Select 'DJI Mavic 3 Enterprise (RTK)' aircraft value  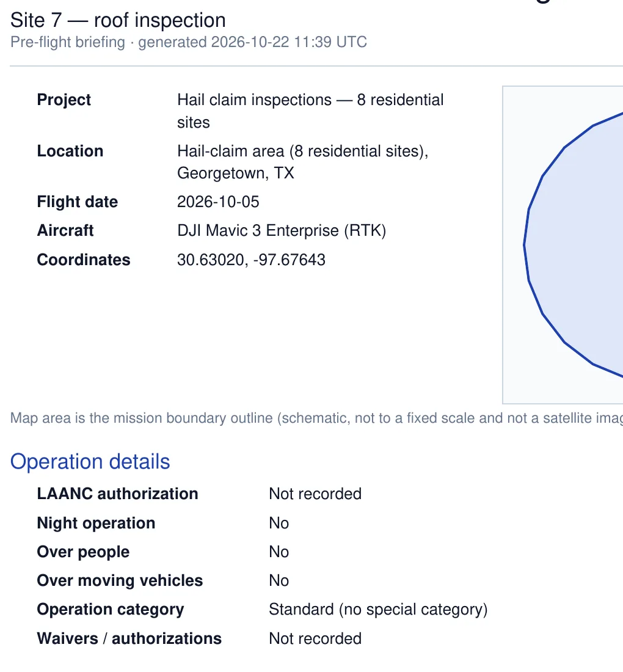[x=282, y=230]
